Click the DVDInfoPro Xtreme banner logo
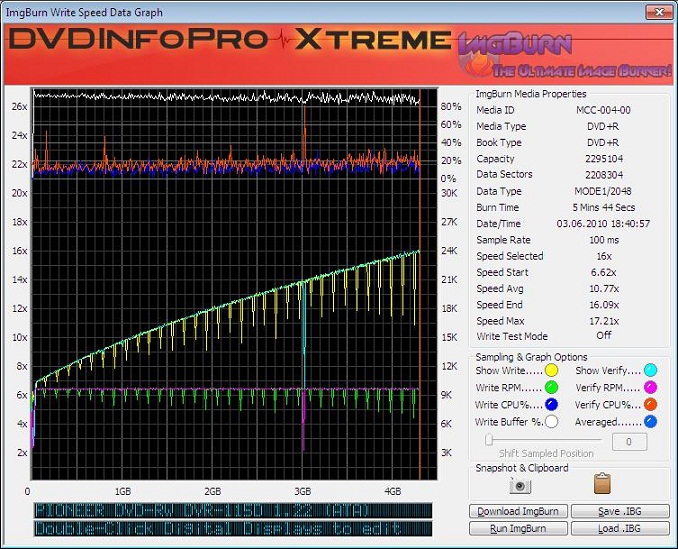The height and width of the screenshot is (549, 678). coord(230,41)
